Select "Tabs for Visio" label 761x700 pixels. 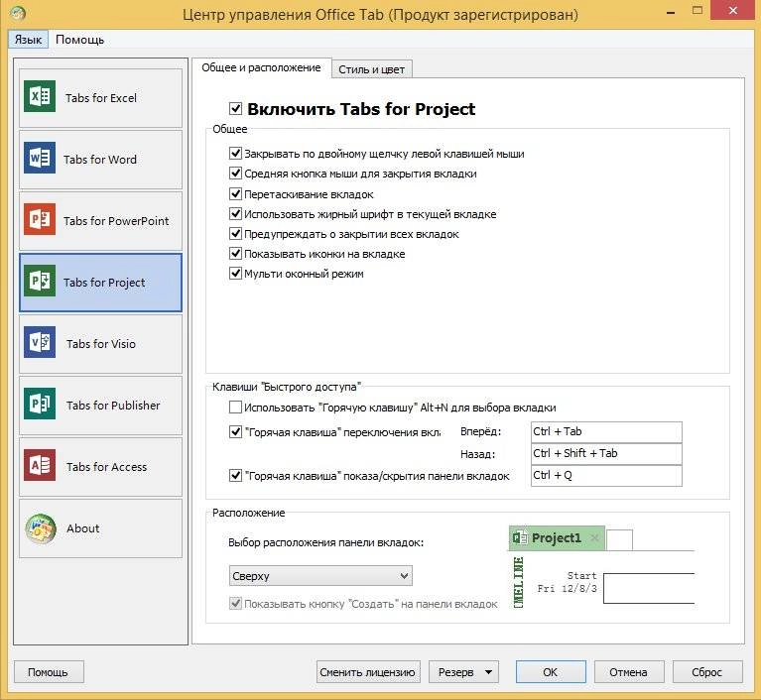101,344
